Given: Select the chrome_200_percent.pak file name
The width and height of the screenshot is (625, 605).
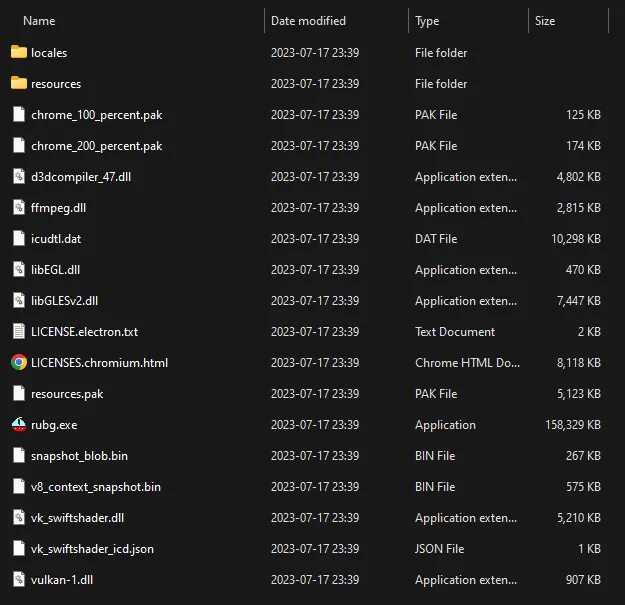Looking at the screenshot, I should 96,146.
